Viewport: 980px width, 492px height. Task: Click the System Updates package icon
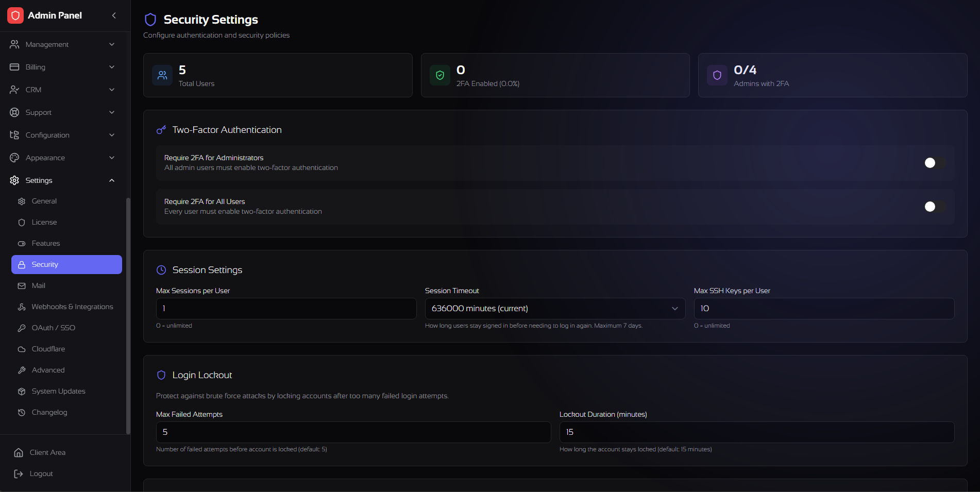22,392
